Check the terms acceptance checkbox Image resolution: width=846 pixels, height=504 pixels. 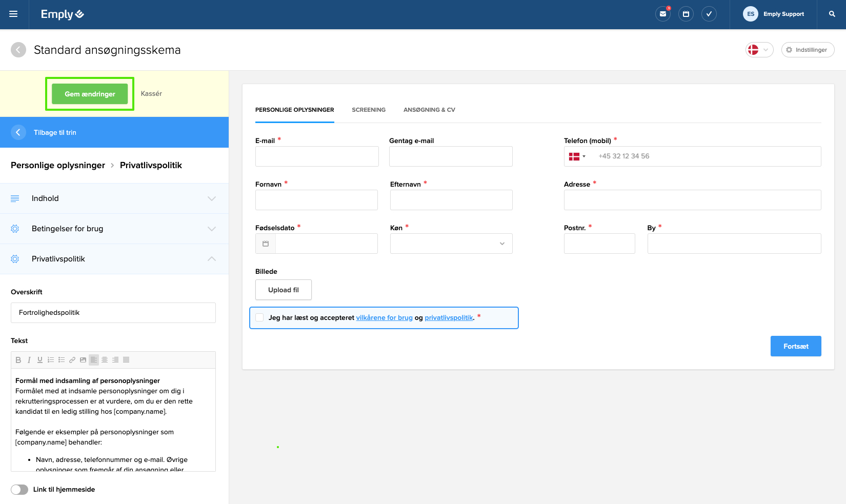coord(259,317)
